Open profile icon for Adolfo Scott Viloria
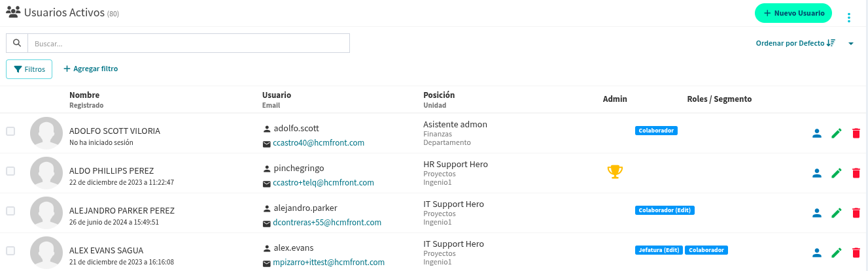 point(816,133)
